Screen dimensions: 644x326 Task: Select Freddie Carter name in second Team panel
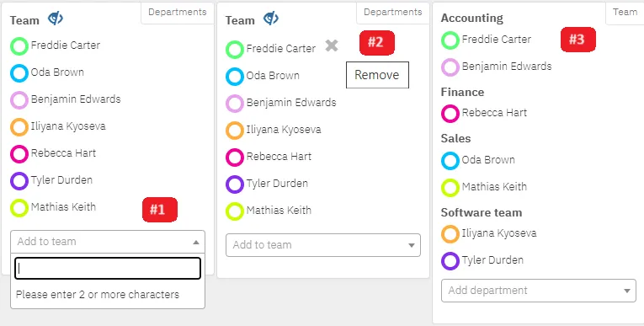[281, 49]
